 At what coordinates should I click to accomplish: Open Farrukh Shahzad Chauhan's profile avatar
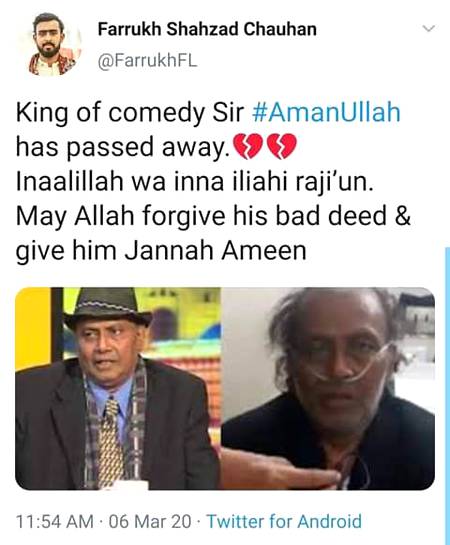coord(51,44)
